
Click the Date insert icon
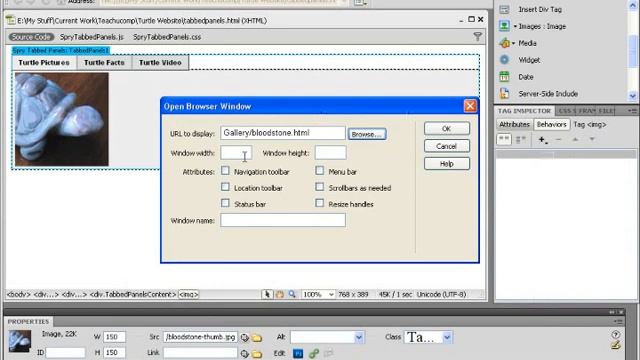504,76
